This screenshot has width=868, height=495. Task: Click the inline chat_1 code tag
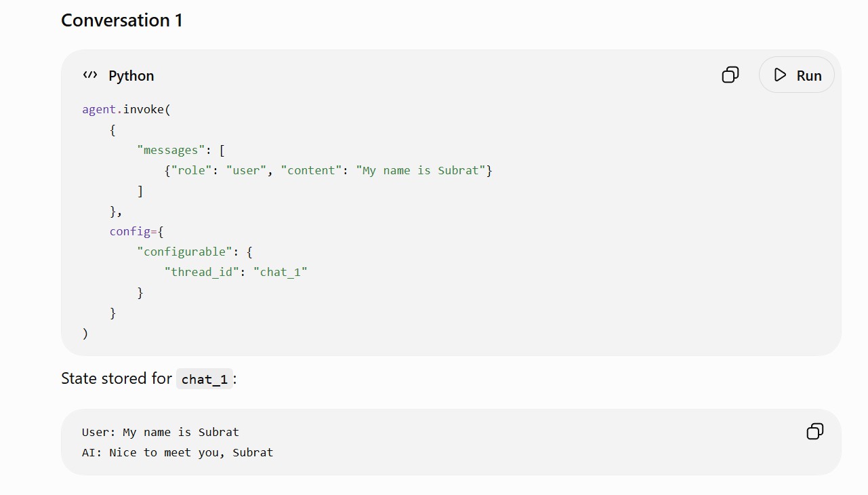click(x=205, y=379)
